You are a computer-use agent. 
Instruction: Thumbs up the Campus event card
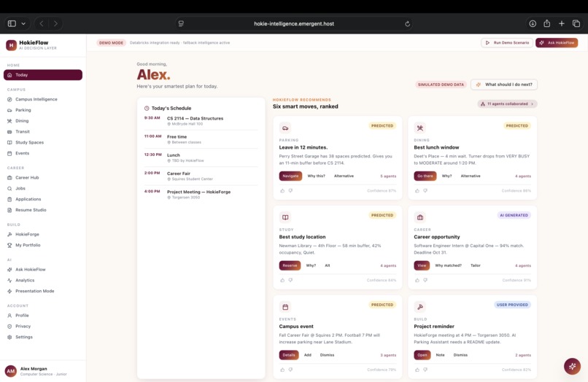282,370
